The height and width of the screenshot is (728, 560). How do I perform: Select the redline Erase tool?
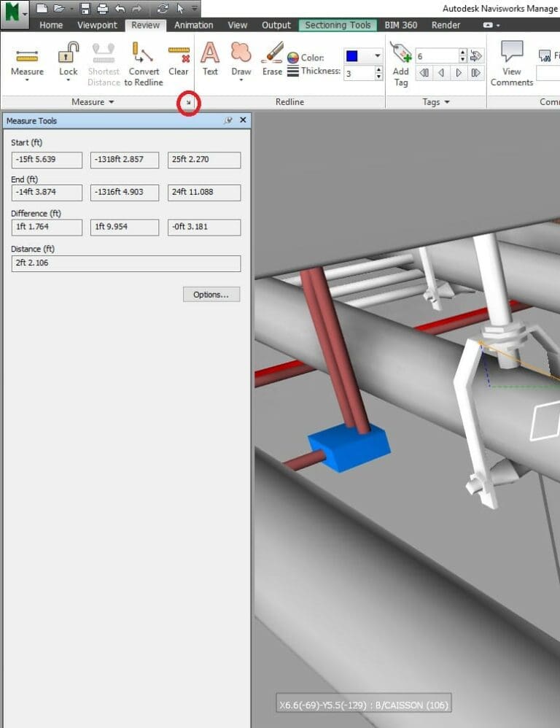pos(273,59)
